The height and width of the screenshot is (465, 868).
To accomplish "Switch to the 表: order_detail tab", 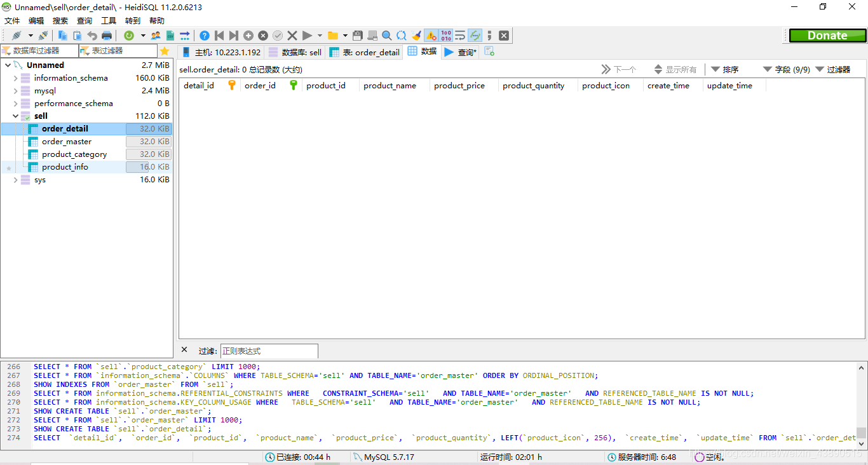I will coord(365,52).
